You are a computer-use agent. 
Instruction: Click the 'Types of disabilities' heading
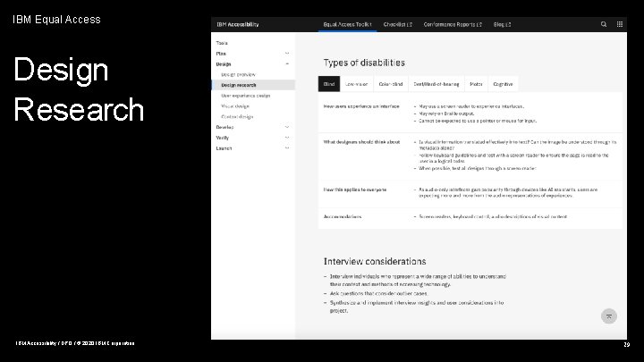[x=364, y=63]
